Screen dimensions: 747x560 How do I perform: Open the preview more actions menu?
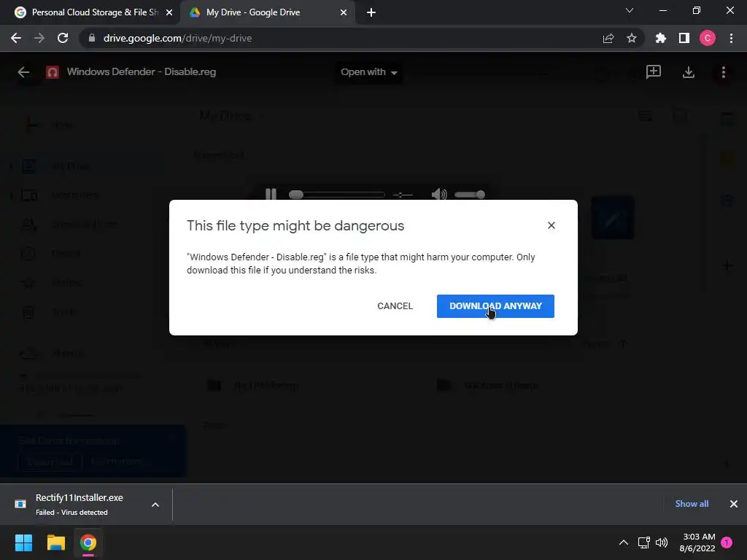723,72
